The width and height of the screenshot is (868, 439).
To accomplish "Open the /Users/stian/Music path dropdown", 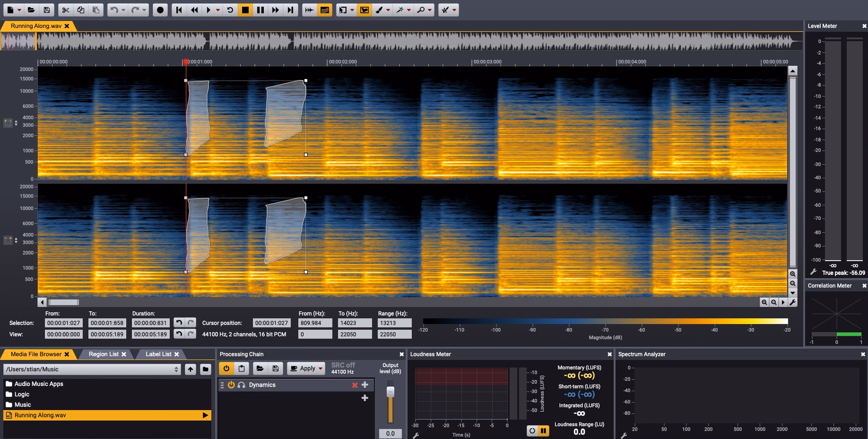I will pos(92,369).
